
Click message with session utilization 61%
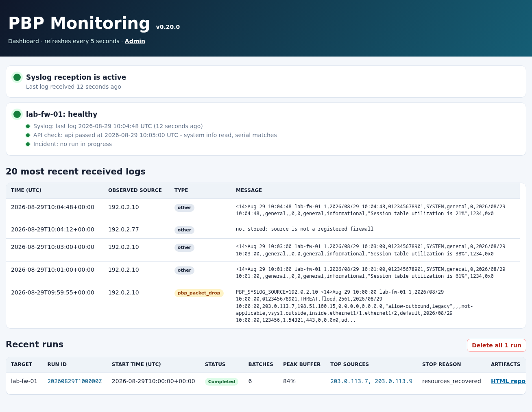coord(371,272)
